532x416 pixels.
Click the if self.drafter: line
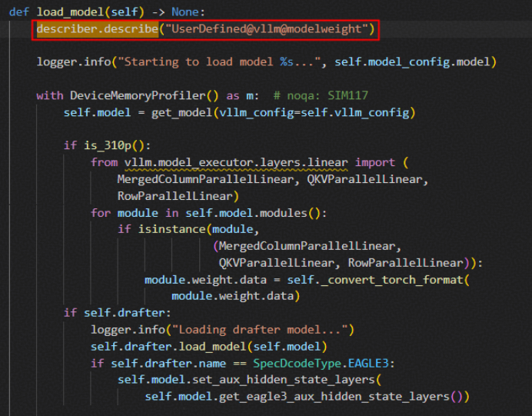point(117,313)
